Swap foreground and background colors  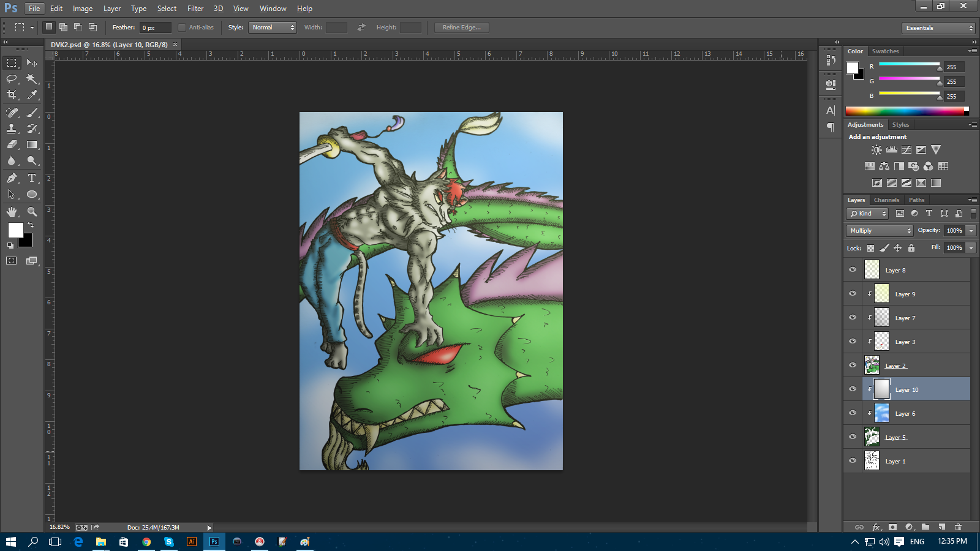coord(31,225)
